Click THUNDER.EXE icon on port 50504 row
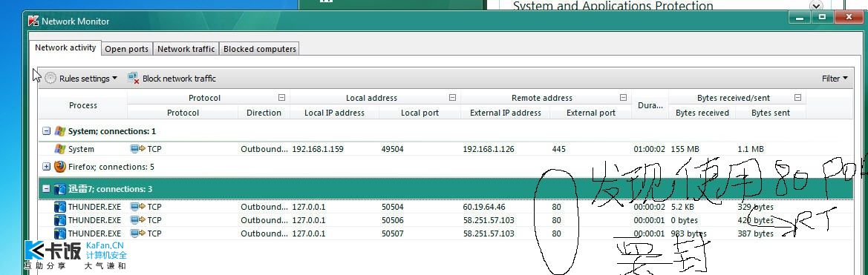The image size is (868, 275). pyautogui.click(x=60, y=207)
